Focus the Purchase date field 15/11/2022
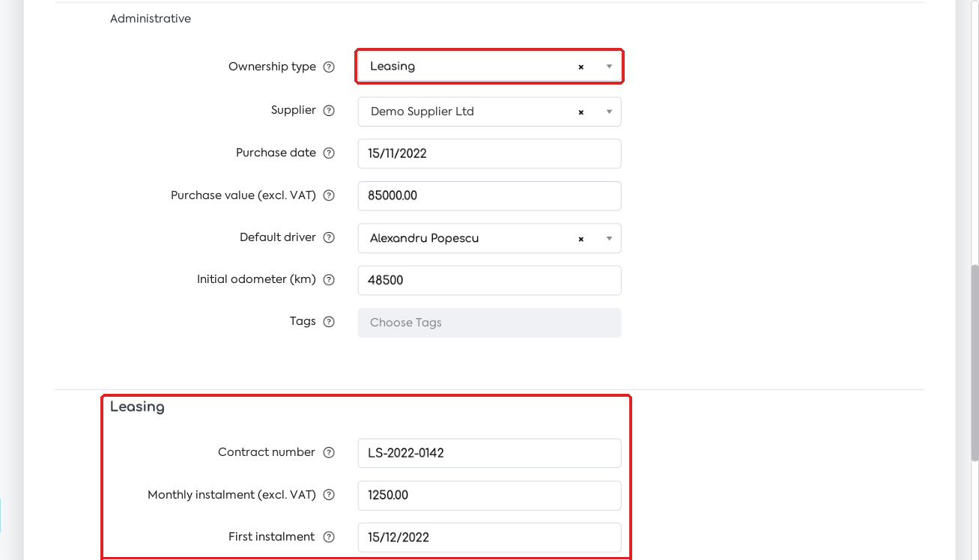979x560 pixels. coord(489,153)
